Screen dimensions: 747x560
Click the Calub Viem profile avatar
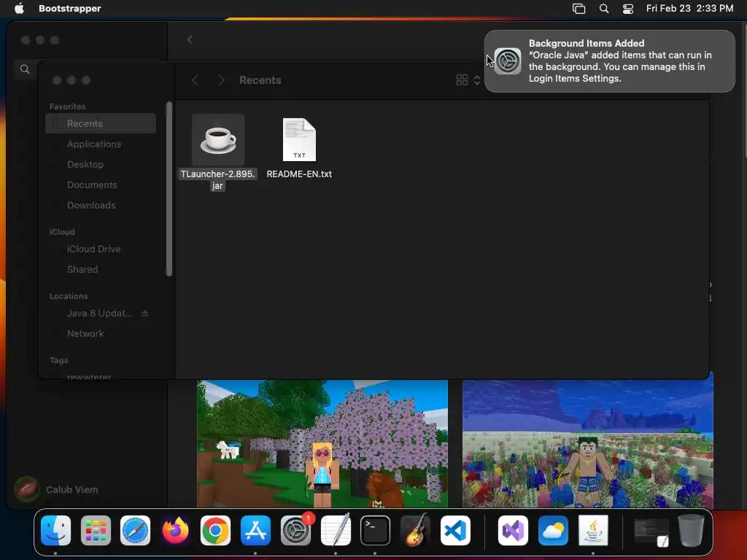[26, 489]
